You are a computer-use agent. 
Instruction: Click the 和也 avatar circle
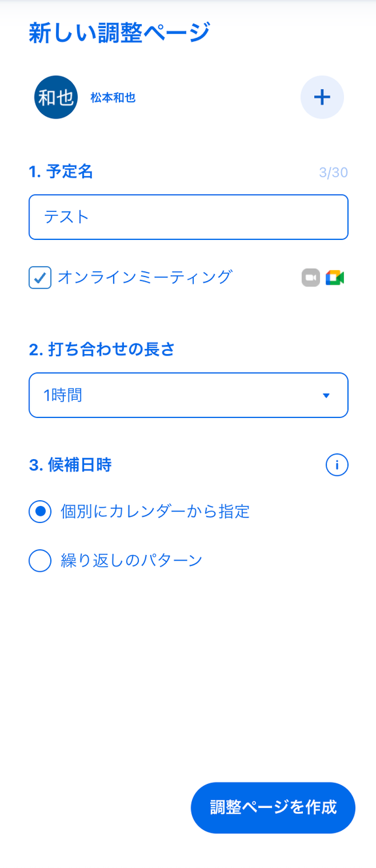[56, 97]
